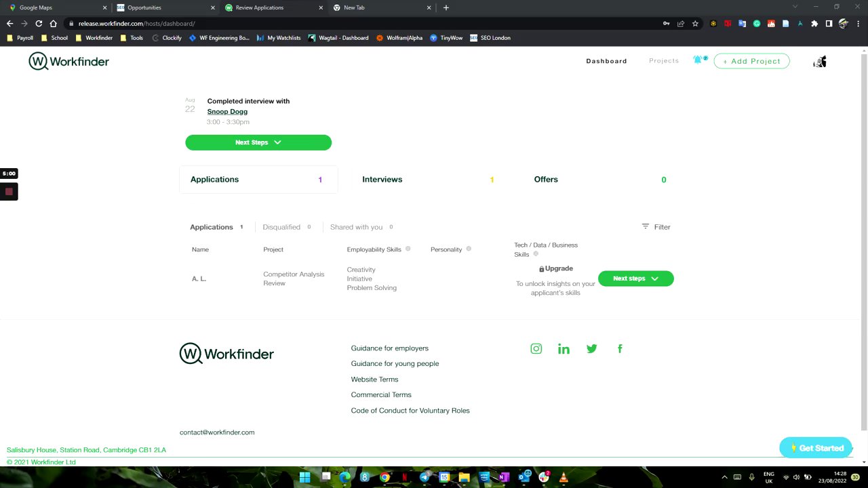Open the Windows Start menu
The width and height of the screenshot is (868, 488).
[x=305, y=477]
